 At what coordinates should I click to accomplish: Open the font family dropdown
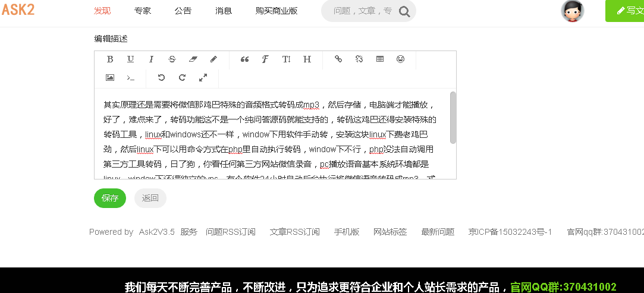pyautogui.click(x=266, y=59)
